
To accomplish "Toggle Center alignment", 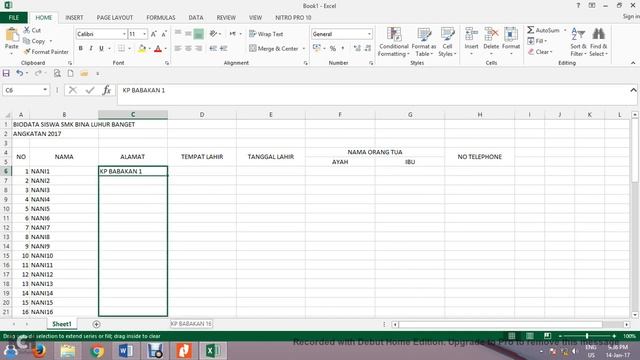I will click(x=188, y=48).
